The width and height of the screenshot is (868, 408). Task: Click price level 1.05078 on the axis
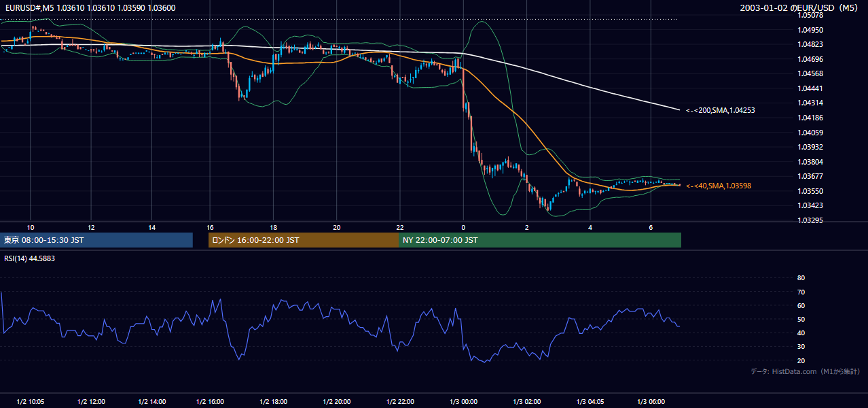810,16
